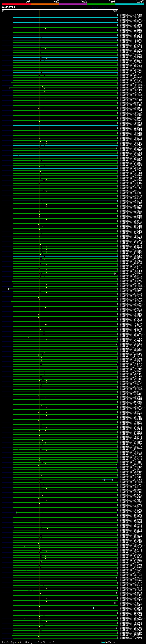Image resolution: width=146 pixels, height=644 pixels.
Task: Open hit UniRef100_O14317
Action: pyautogui.click(x=131, y=364)
